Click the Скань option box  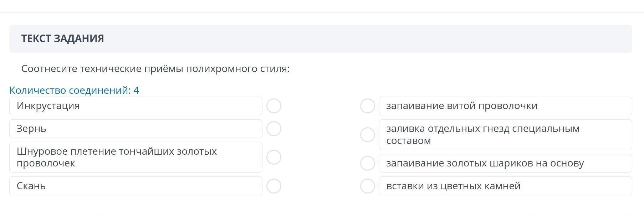[x=136, y=186]
